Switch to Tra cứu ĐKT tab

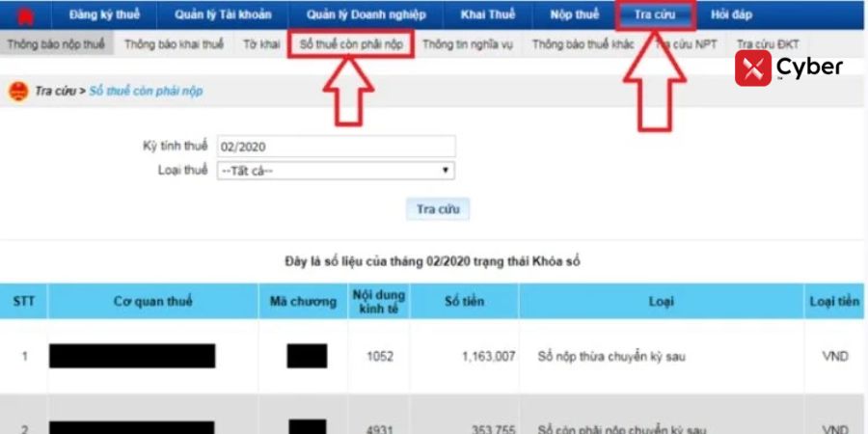pos(768,44)
